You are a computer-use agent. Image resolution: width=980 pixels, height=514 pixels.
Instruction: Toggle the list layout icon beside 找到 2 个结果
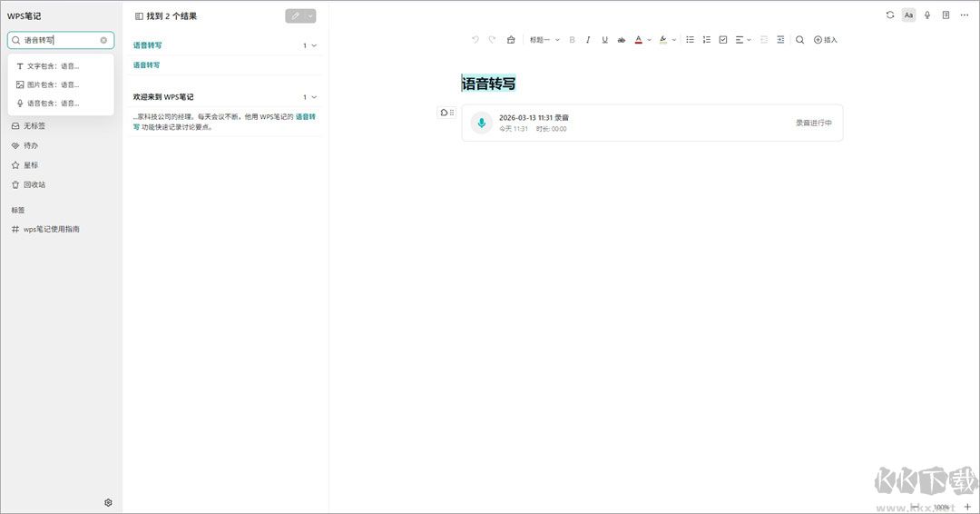[139, 16]
